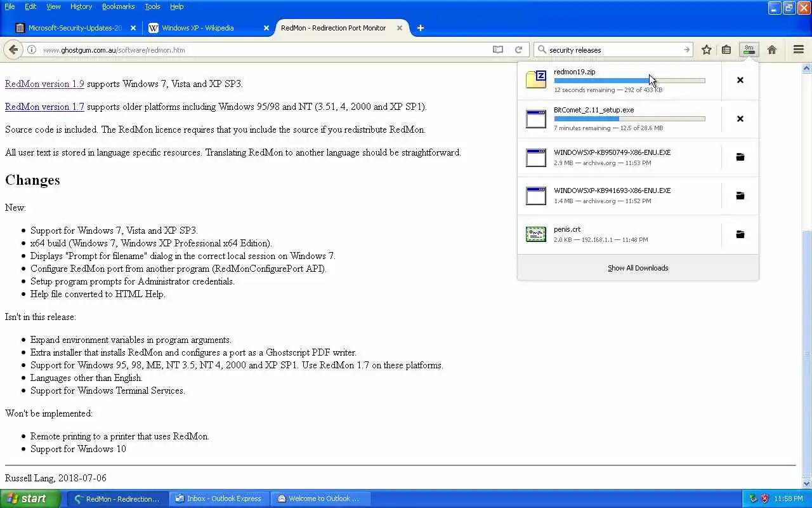Follow the RedMon version 1.9 link
This screenshot has height=508, width=812.
coord(44,84)
